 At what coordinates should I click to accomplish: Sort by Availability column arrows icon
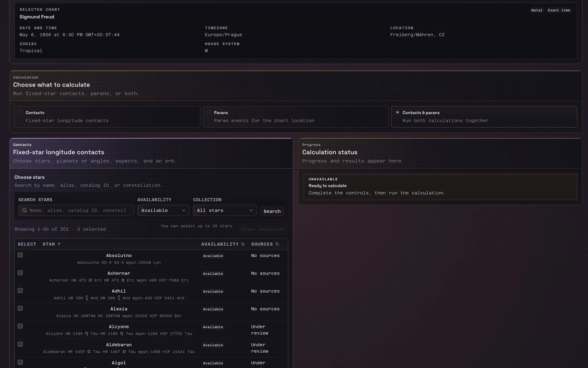(x=243, y=244)
